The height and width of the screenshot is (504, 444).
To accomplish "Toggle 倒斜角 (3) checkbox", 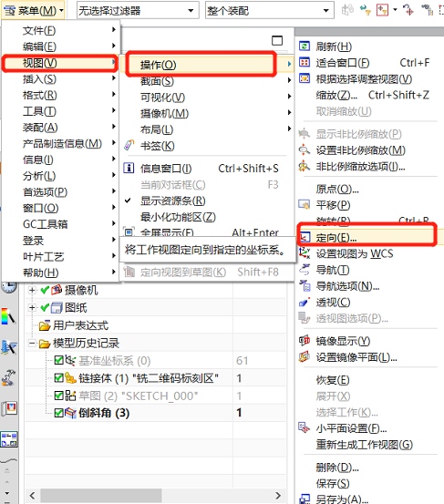I will coord(59,413).
